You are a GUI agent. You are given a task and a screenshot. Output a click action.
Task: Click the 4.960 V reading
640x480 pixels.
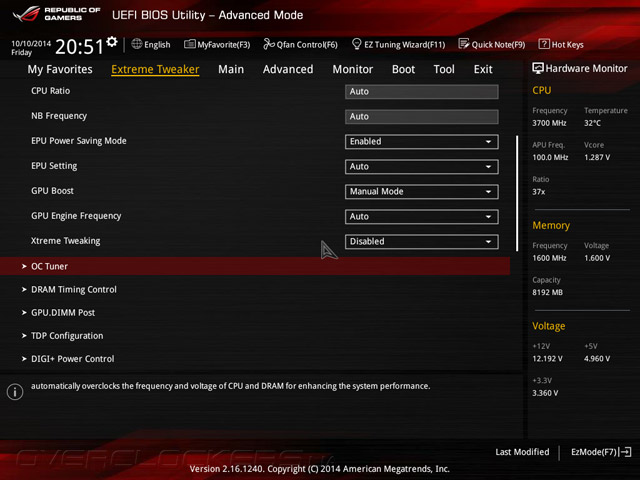tap(597, 359)
